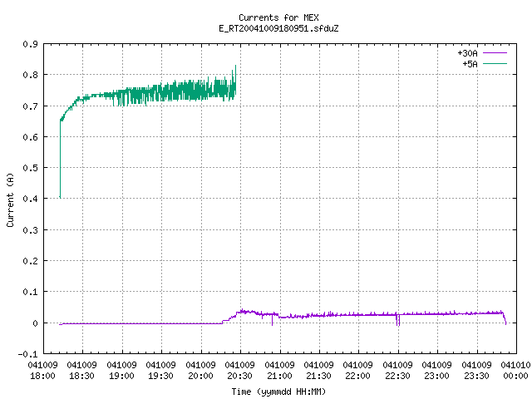
Task: Click the 041009 18:30 time tick label
Action: pyautogui.click(x=81, y=371)
